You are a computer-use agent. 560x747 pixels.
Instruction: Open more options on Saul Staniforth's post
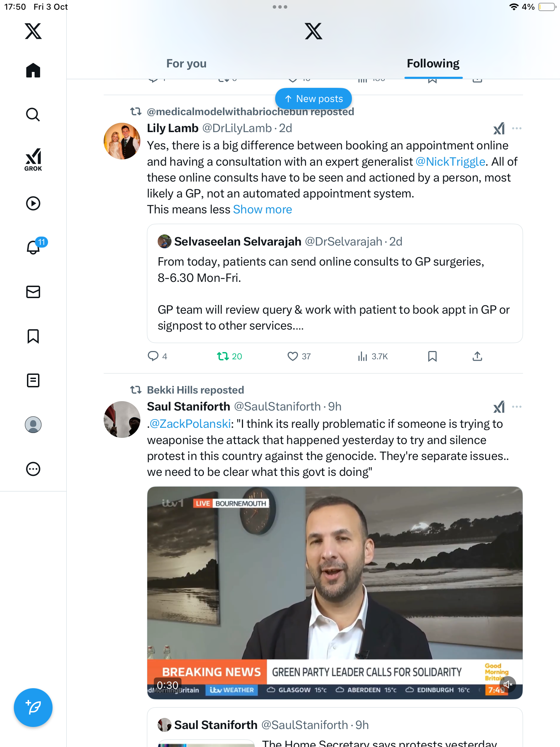tap(517, 407)
